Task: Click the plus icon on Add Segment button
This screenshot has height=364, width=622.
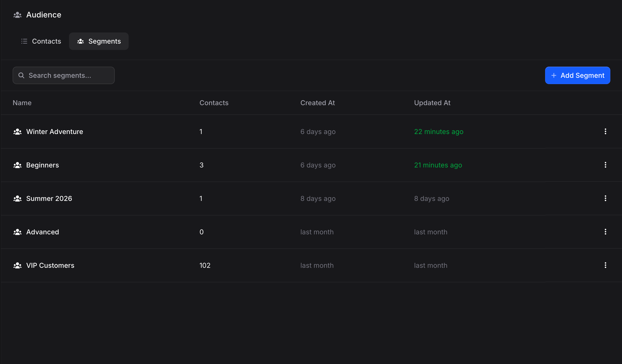Action: point(554,75)
